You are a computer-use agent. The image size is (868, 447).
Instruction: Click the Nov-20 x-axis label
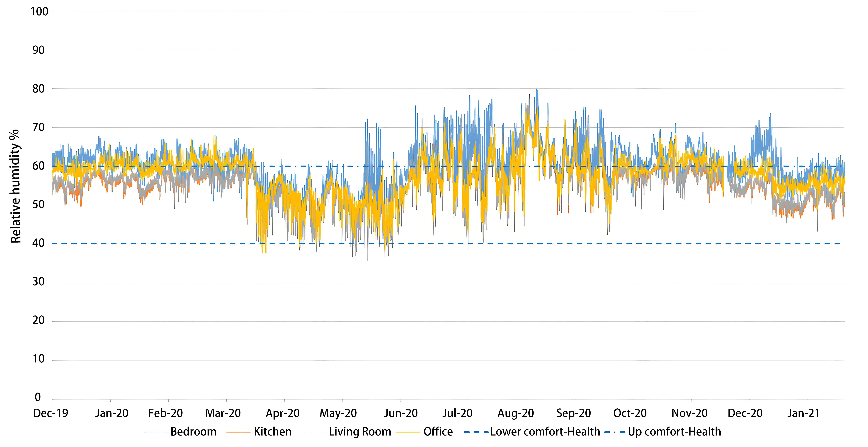(689, 413)
